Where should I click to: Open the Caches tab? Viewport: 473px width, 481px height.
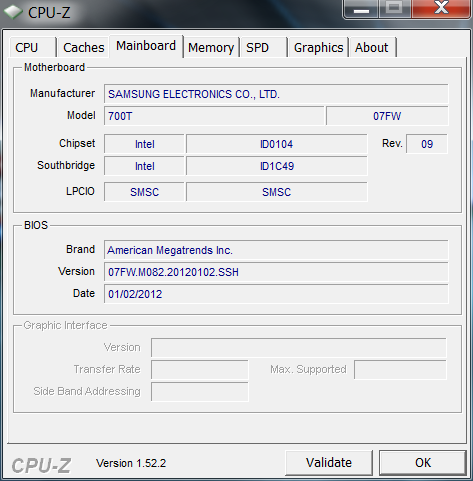pyautogui.click(x=83, y=47)
